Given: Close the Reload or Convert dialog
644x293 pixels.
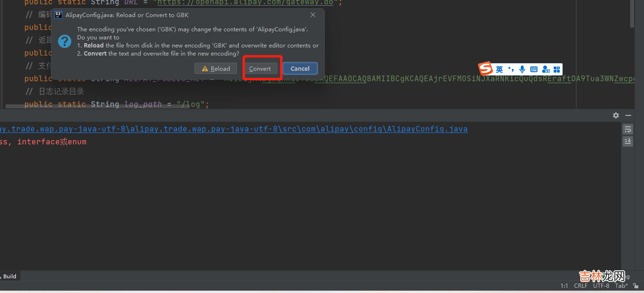Looking at the screenshot, I should 313,15.
